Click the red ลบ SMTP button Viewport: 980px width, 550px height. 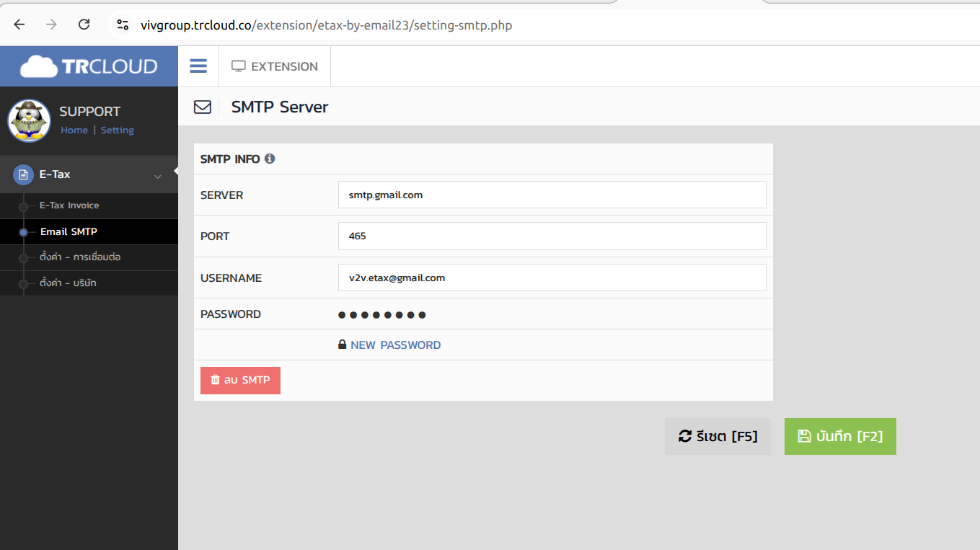click(240, 380)
